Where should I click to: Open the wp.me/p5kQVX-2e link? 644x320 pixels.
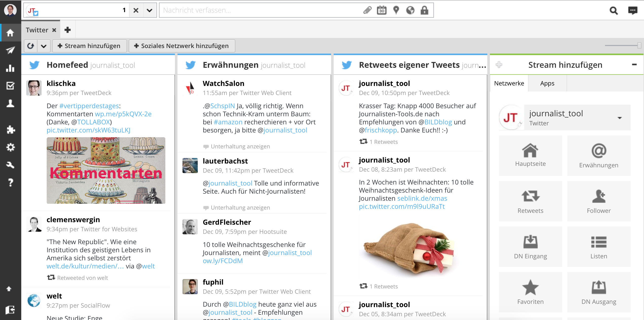point(123,114)
